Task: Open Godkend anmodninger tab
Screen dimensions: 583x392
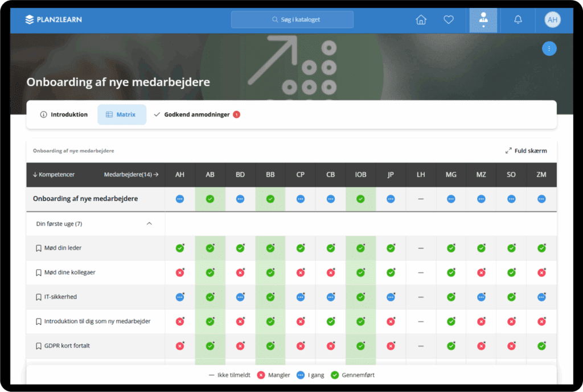Action: (x=196, y=114)
